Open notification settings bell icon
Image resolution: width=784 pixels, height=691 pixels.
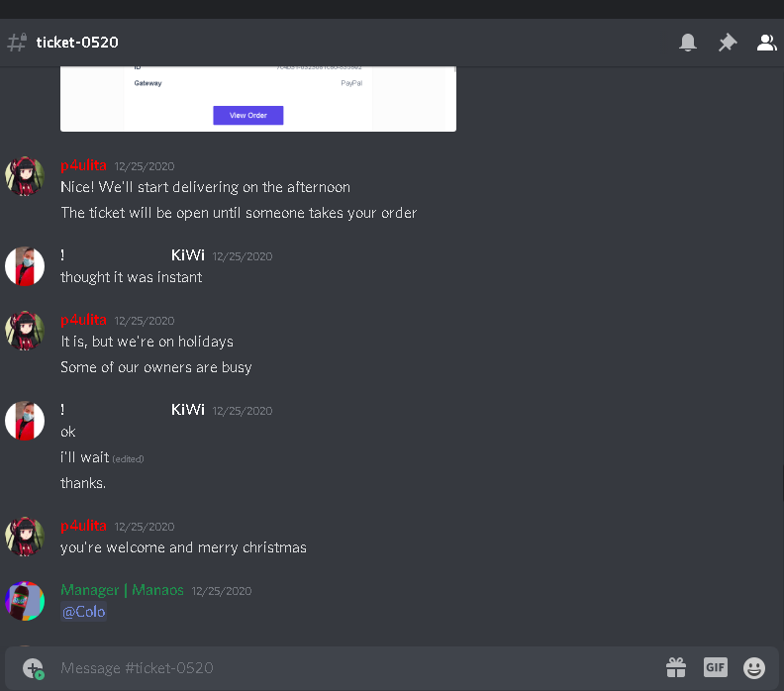(x=688, y=43)
